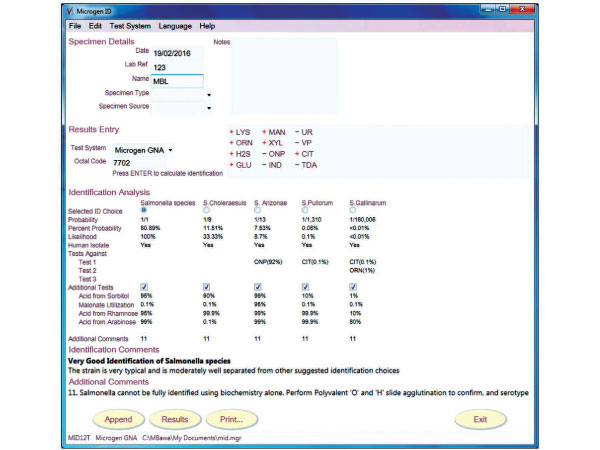
Task: Toggle the MAN test result sign
Action: (264, 132)
